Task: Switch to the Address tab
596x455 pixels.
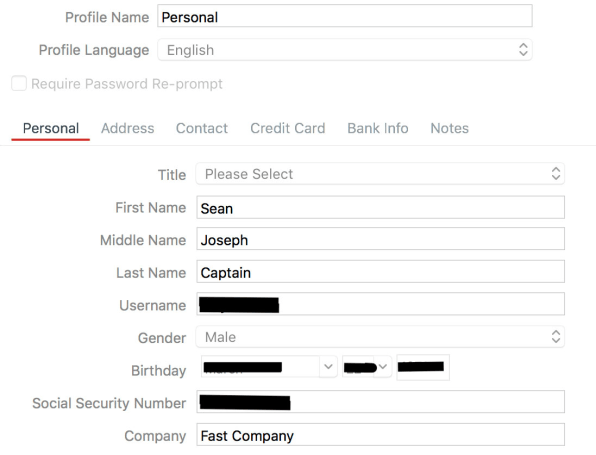Action: coord(127,128)
